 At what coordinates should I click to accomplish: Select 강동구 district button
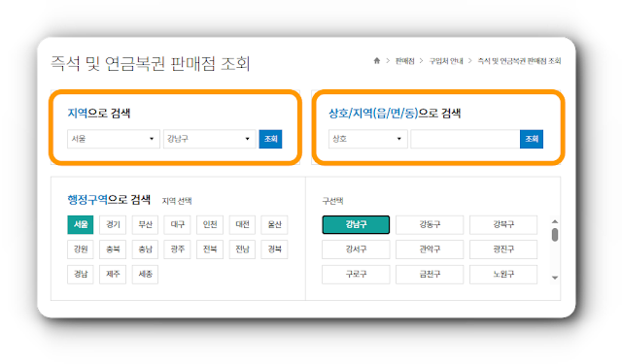click(430, 224)
